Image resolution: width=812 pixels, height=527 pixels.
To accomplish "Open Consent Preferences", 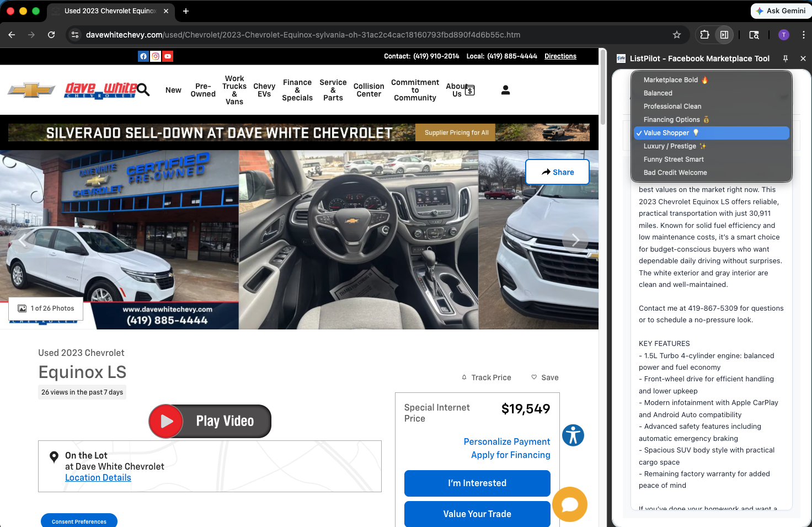I will 79,521.
